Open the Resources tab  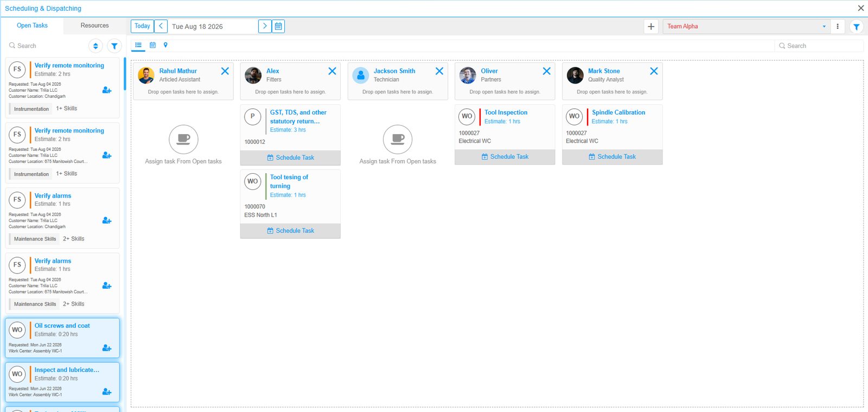coord(94,26)
